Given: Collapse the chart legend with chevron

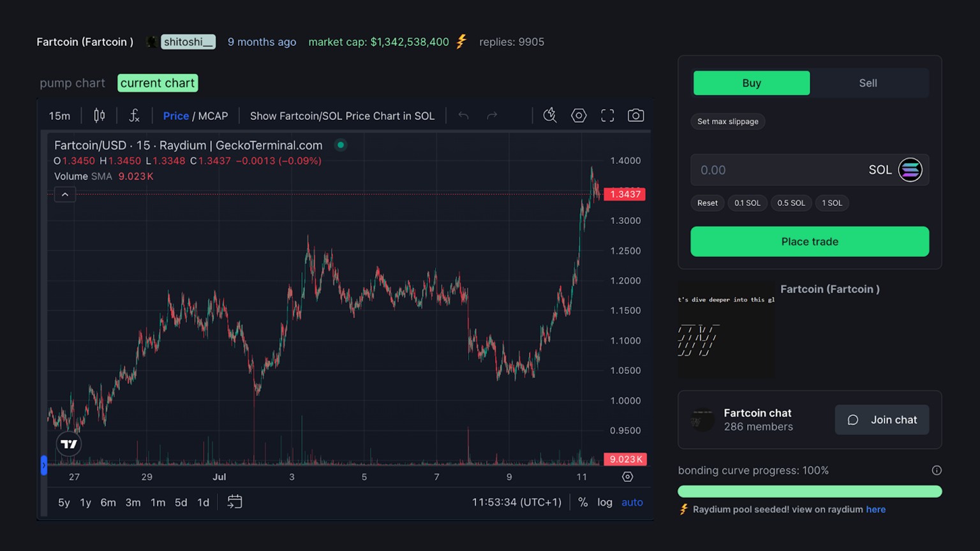Looking at the screenshot, I should [x=65, y=195].
